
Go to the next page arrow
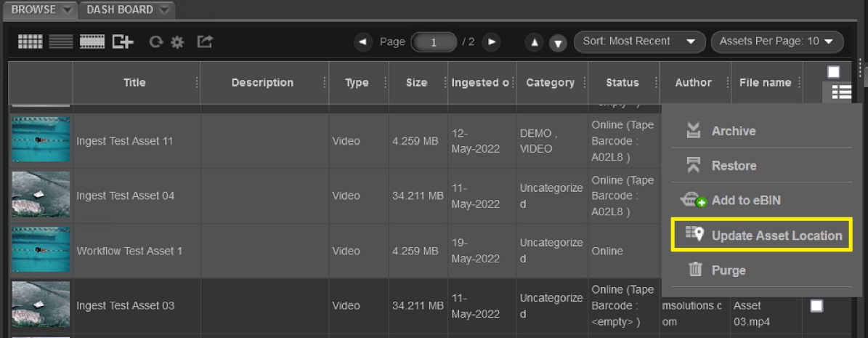click(x=491, y=41)
